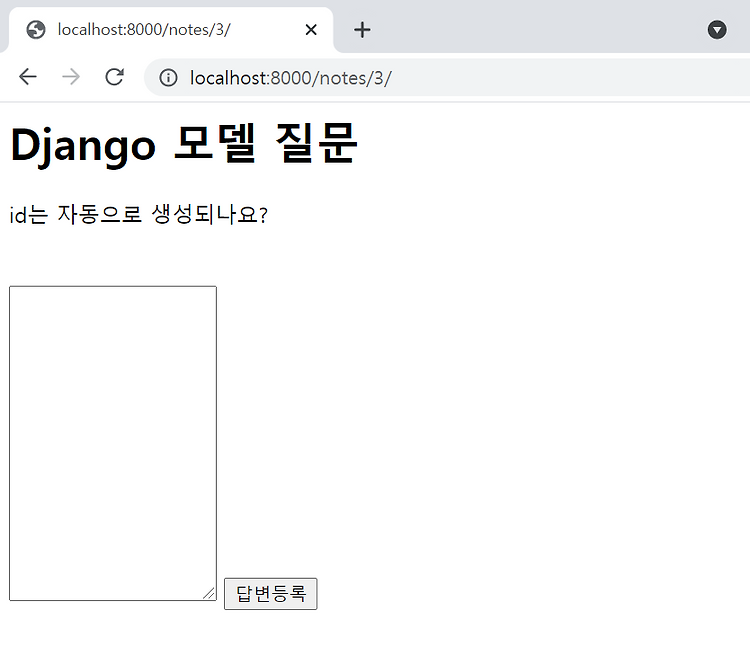Click the textarea resize handle corner
Screen dimensions: 750x664
point(209,593)
